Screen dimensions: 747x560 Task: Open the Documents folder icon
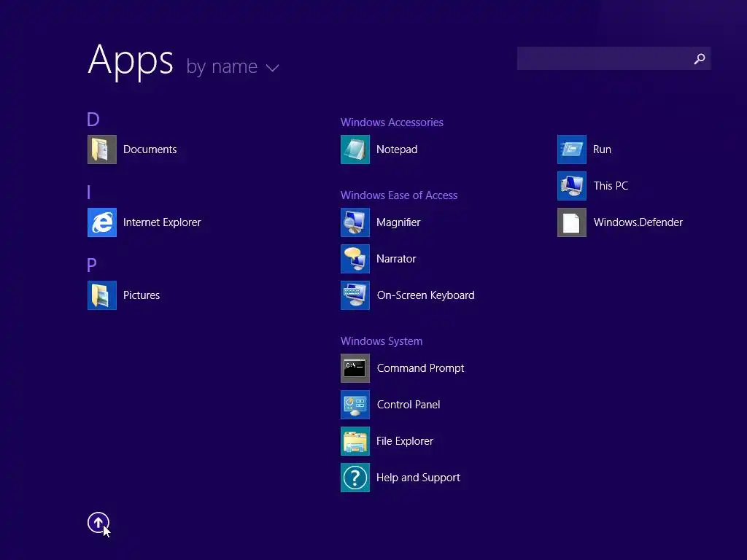(x=102, y=149)
